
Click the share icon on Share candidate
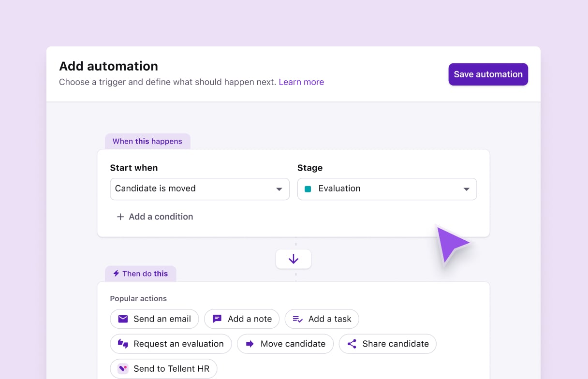pyautogui.click(x=352, y=344)
